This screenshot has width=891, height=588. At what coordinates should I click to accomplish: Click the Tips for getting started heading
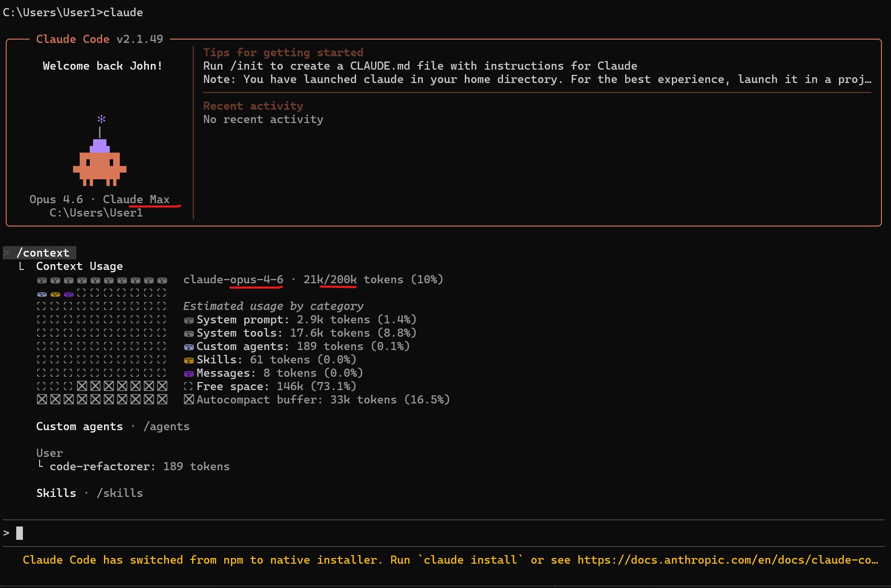(x=283, y=52)
